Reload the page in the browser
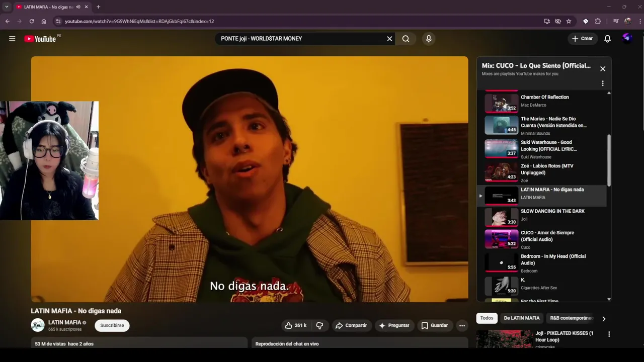Image resolution: width=644 pixels, height=362 pixels. [32, 21]
